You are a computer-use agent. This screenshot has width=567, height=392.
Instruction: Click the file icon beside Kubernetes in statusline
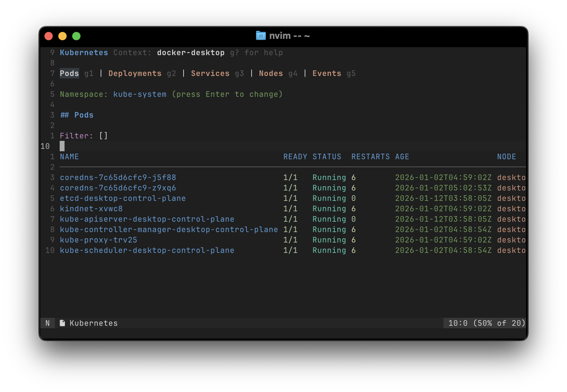click(62, 323)
